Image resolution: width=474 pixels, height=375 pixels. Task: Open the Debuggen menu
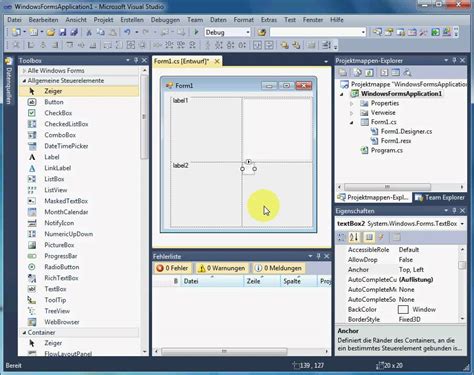165,20
